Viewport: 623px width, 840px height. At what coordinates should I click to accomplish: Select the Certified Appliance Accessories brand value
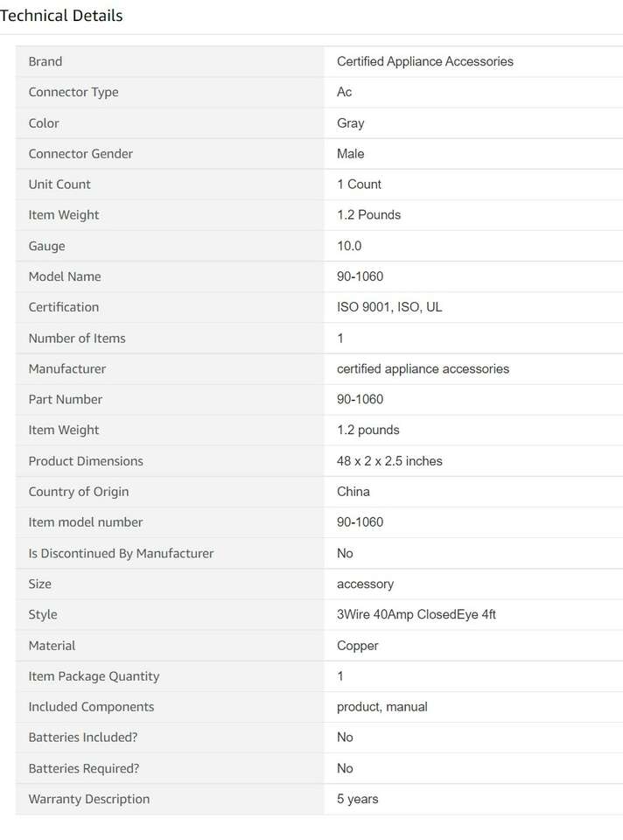[x=424, y=61]
